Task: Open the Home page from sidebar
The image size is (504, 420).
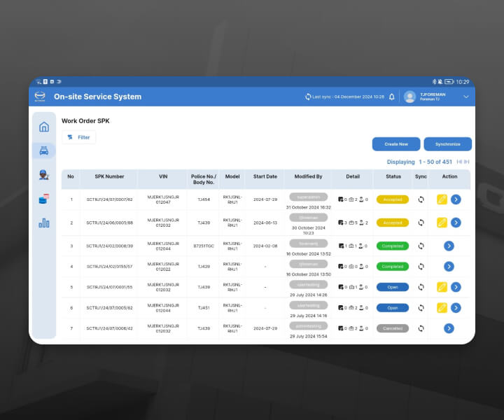Action: coord(44,127)
